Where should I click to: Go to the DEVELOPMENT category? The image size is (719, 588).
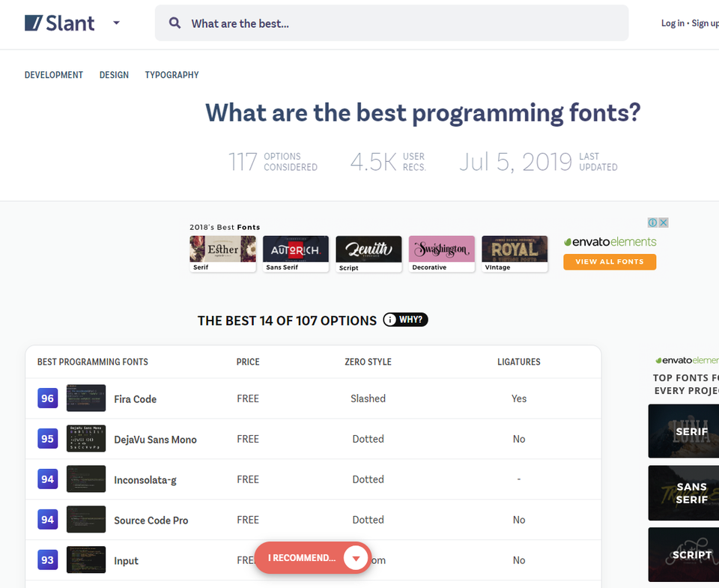click(54, 75)
